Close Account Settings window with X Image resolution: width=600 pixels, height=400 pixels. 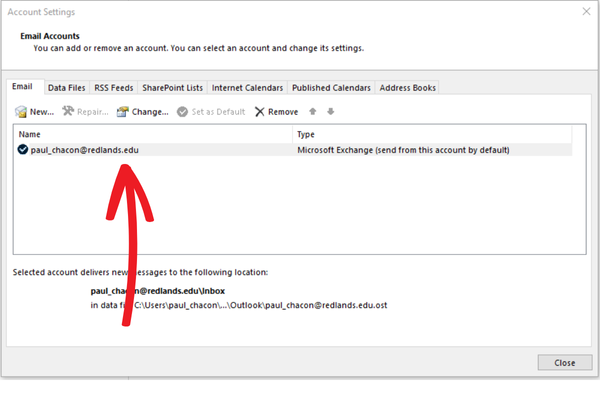pos(583,11)
